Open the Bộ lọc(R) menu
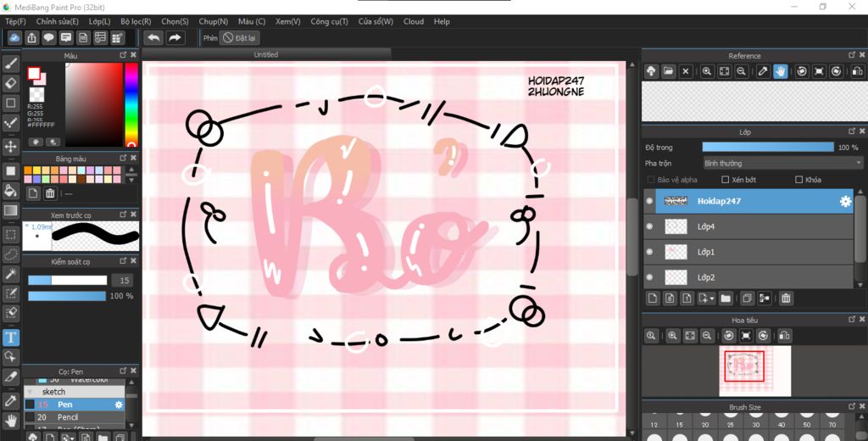The height and width of the screenshot is (441, 868). point(136,21)
